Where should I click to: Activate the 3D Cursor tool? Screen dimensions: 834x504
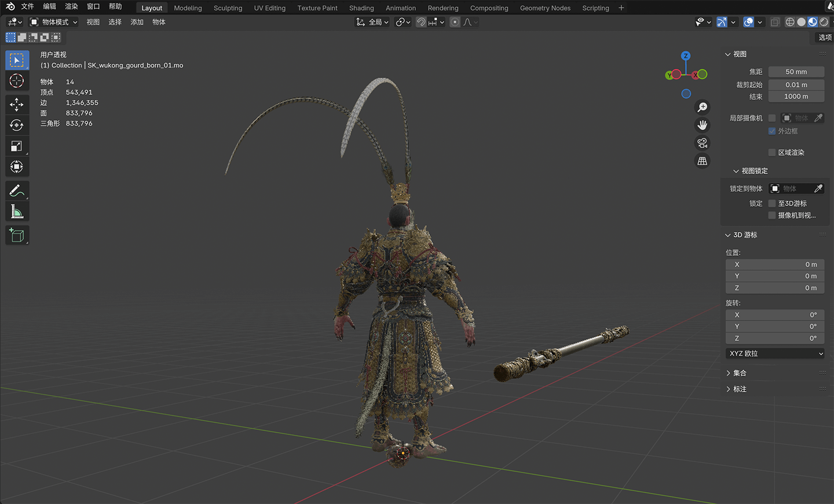click(17, 81)
